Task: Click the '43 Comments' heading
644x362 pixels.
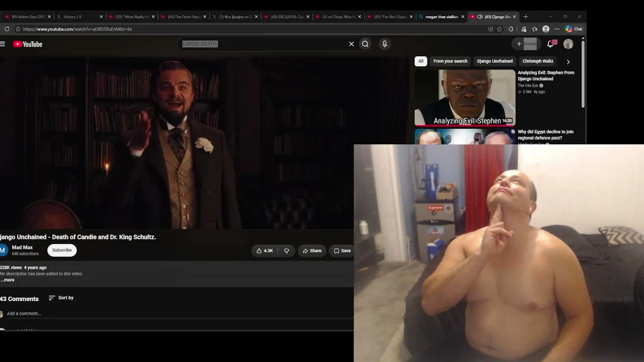Action: tap(19, 299)
